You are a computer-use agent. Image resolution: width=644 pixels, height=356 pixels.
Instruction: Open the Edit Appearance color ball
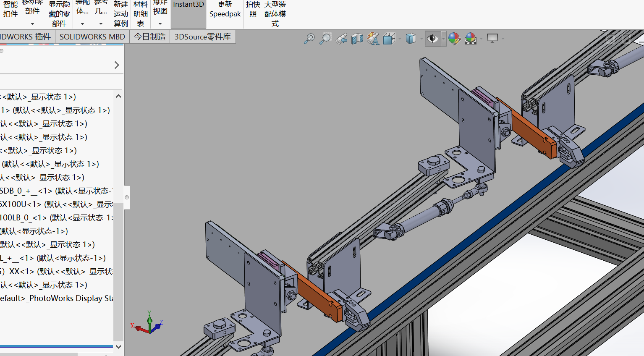454,39
